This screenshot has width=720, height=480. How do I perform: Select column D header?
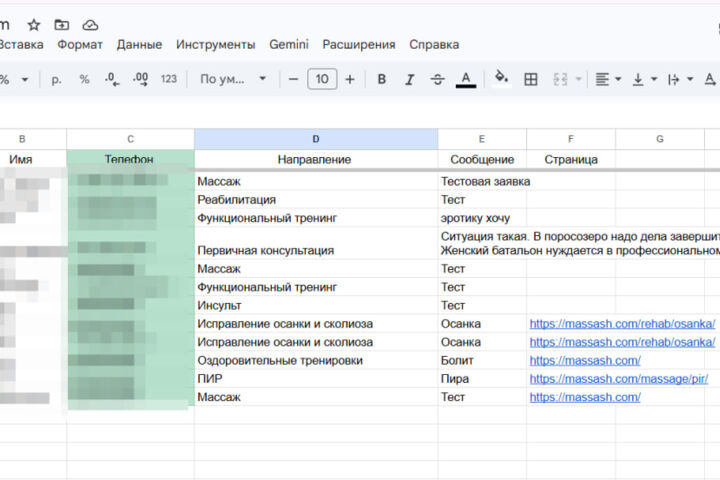click(316, 139)
